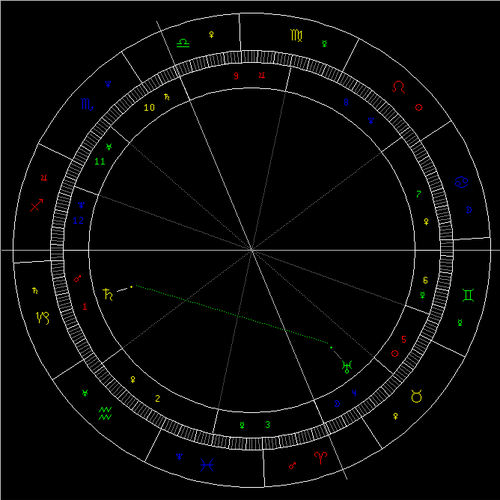Click Venus glyph below the Taurus sign

(x=396, y=416)
